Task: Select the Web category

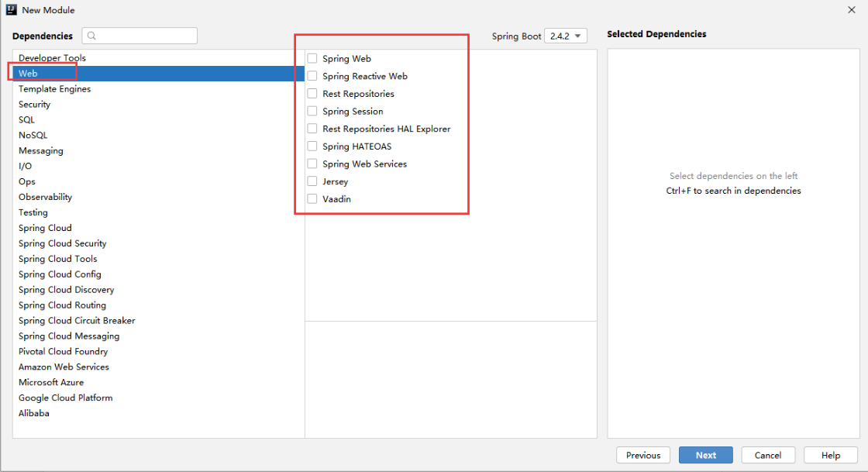Action: click(x=158, y=73)
